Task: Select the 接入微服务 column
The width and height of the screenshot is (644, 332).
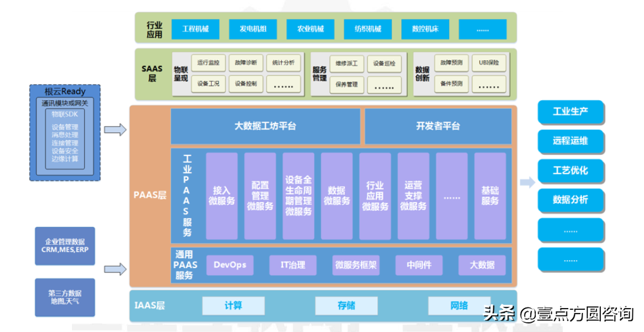Action: point(221,196)
